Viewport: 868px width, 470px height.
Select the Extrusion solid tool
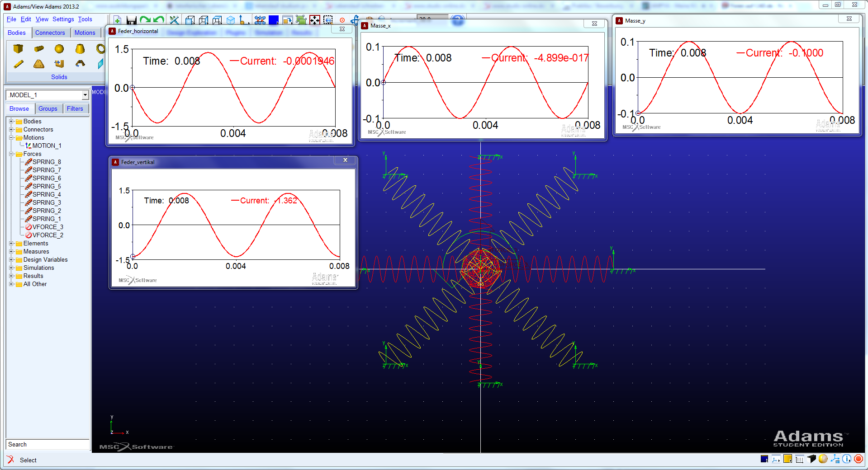pos(59,64)
